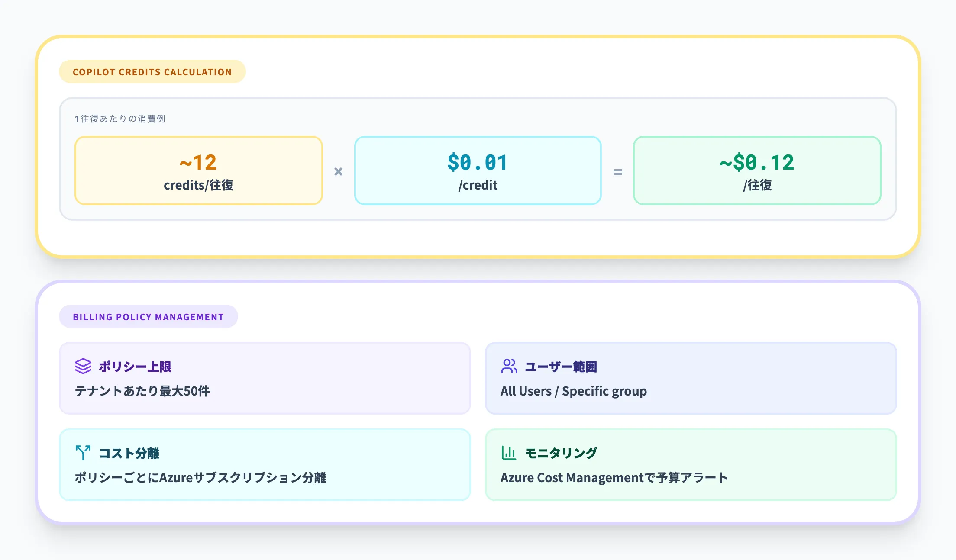Click the ポリシーごとにAzureサブスクリプション分離 text
The height and width of the screenshot is (560, 956).
[202, 478]
